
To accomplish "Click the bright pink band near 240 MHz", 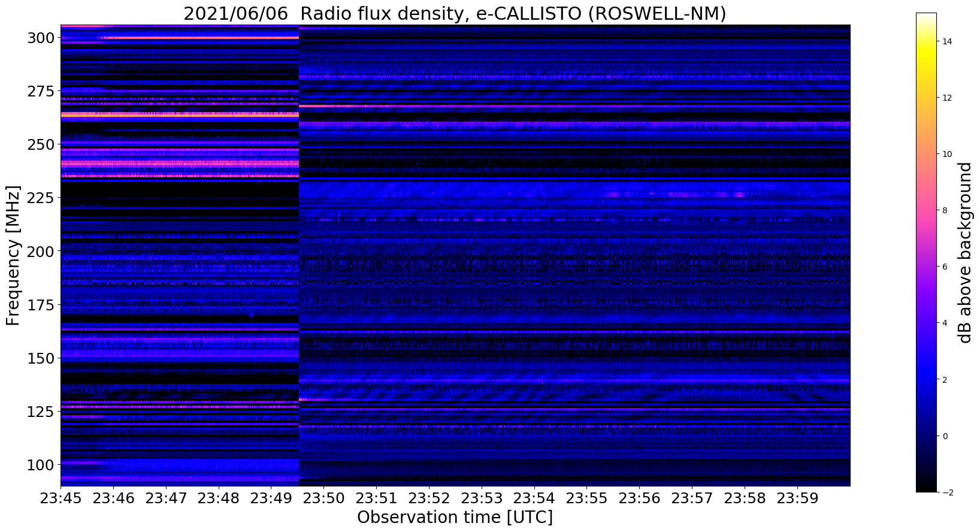I will click(x=180, y=163).
